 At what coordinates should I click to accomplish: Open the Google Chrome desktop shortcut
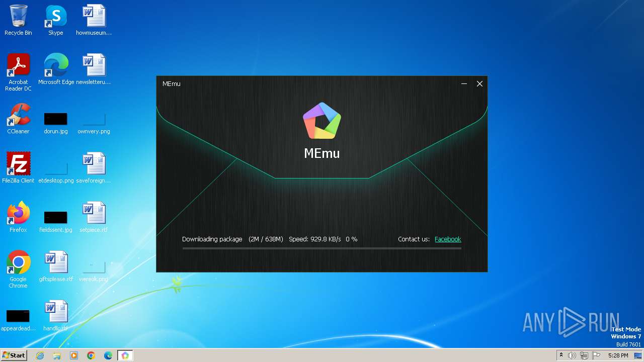(x=18, y=269)
